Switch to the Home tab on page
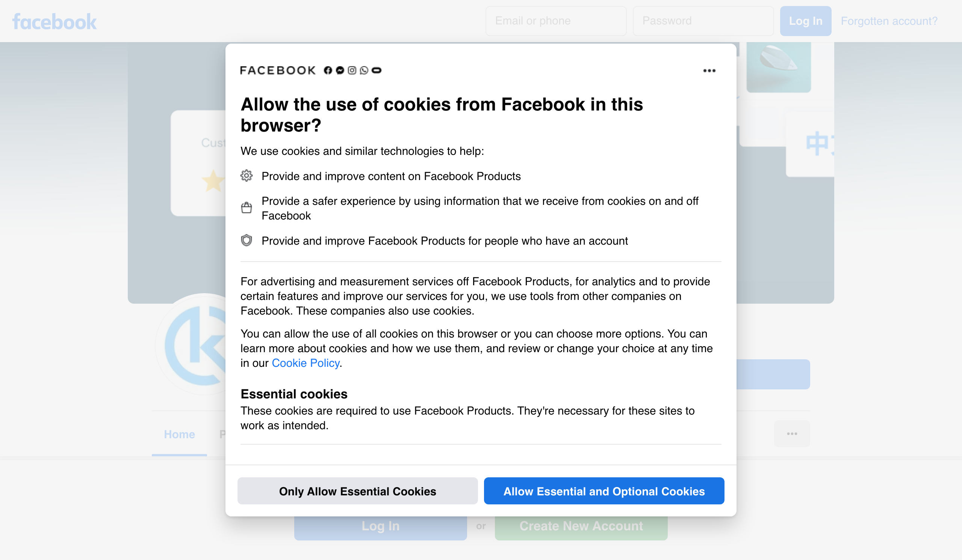This screenshot has height=560, width=962. click(x=179, y=434)
